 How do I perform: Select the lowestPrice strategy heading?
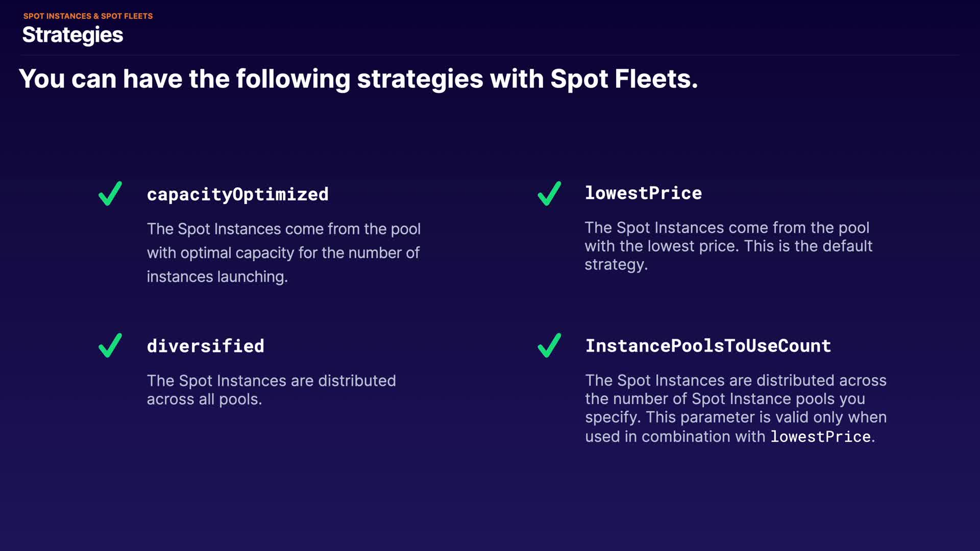pyautogui.click(x=643, y=193)
